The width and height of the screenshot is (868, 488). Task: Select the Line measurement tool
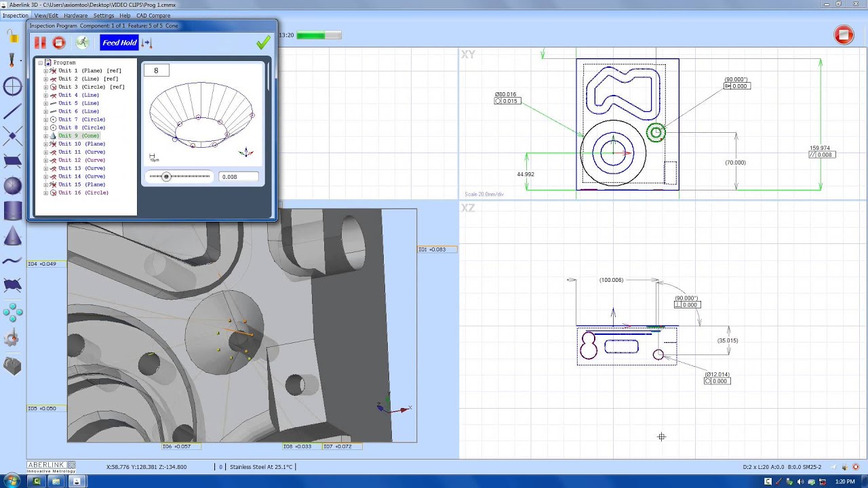point(12,111)
